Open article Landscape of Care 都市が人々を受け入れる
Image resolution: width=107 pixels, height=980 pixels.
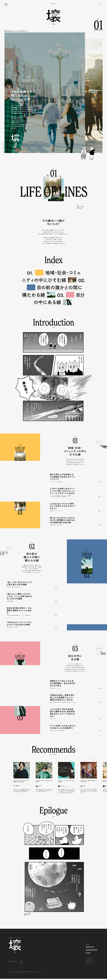(75, 507)
